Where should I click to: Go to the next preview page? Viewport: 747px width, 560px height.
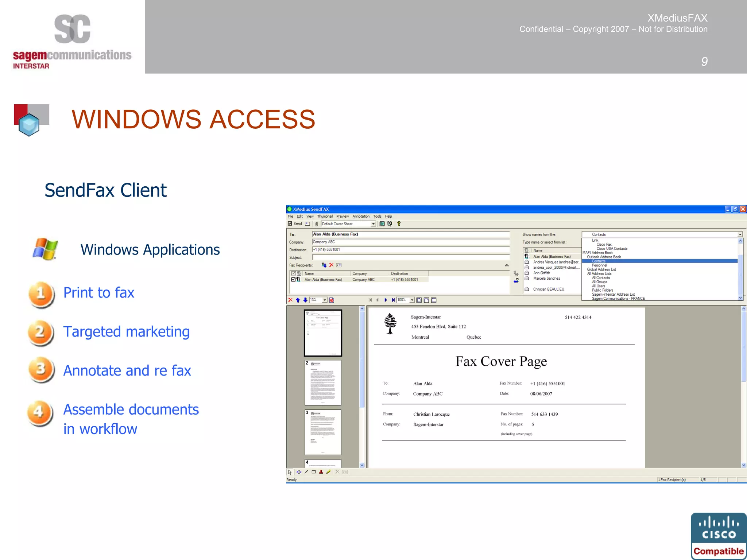click(386, 300)
